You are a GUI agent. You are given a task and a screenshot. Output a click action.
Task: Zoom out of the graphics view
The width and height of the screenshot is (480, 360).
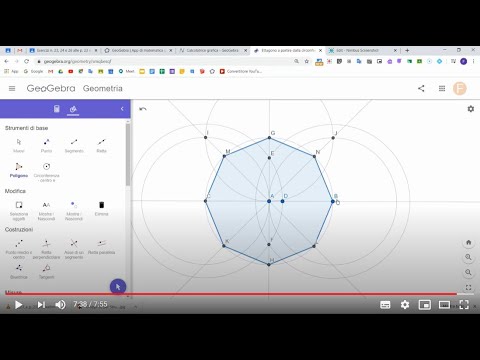pos(468,272)
